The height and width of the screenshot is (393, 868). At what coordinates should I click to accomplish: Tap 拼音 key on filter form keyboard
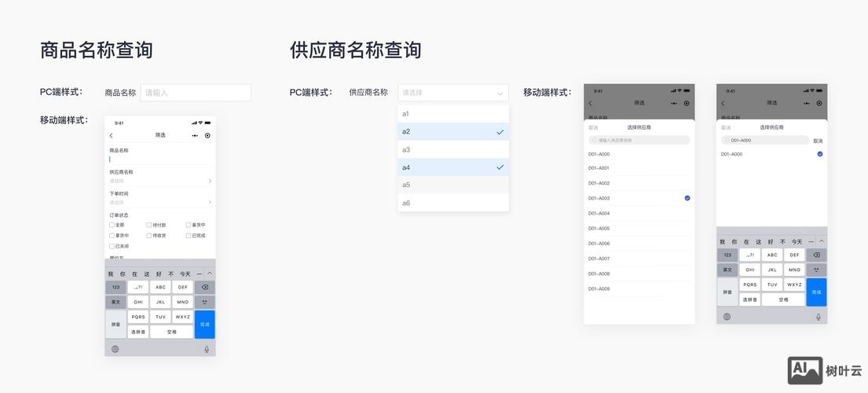(x=115, y=325)
